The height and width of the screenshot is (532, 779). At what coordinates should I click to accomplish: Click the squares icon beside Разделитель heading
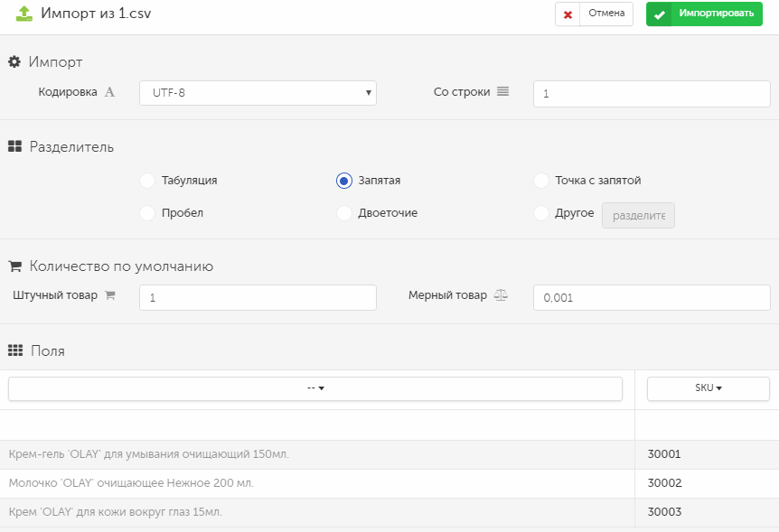14,146
